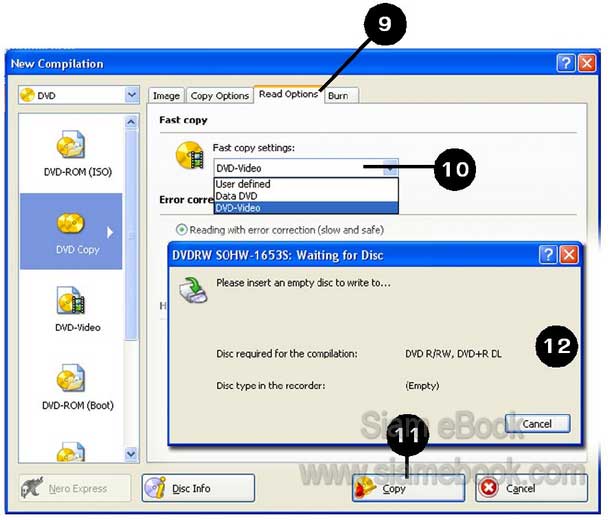Image resolution: width=610 pixels, height=520 pixels.
Task: Click the help button of Waiting for Disc dialog
Action: 548,255
